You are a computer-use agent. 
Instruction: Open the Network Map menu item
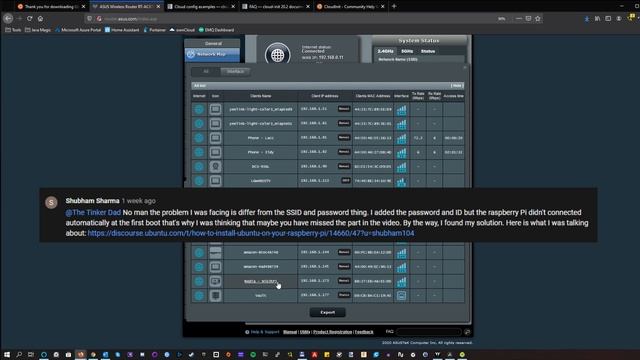click(x=212, y=54)
